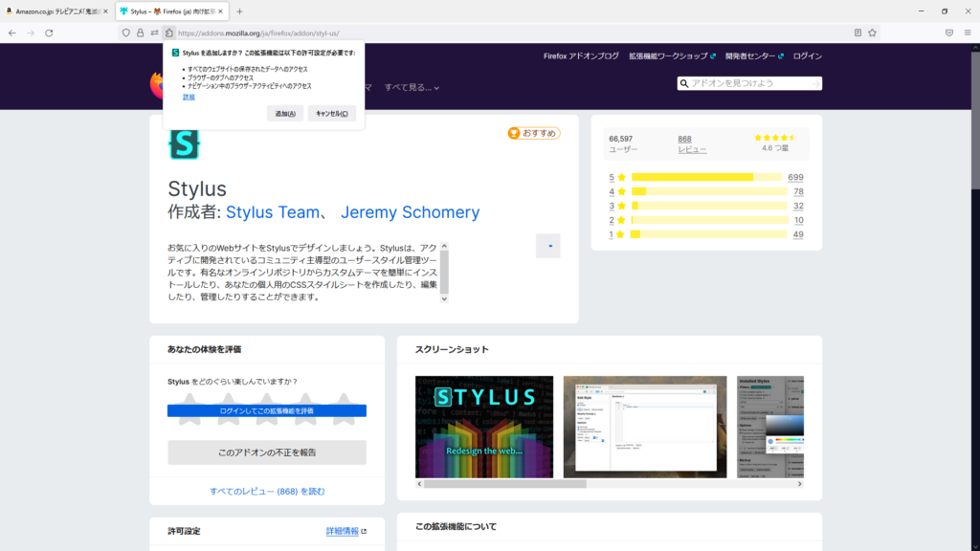Screen dimensions: 980x551
Task: Close the Stylus add-on tab
Action: [221, 11]
